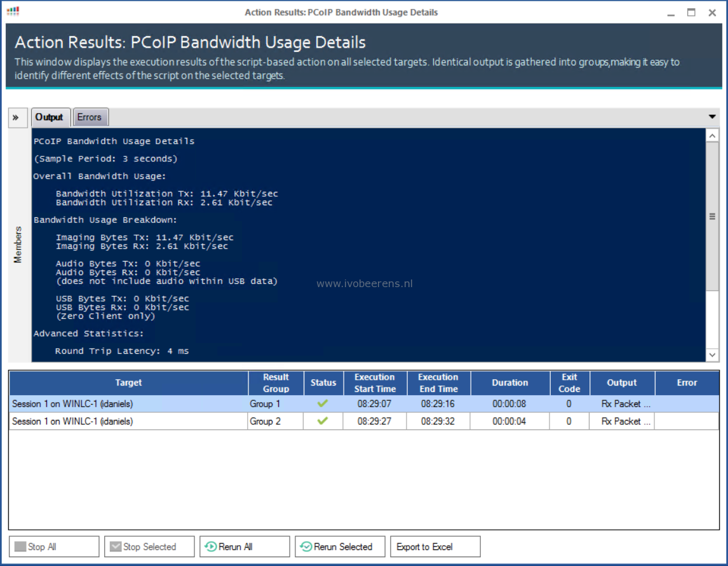Sort by the Error column header
This screenshot has height=566, width=728.
tap(687, 382)
